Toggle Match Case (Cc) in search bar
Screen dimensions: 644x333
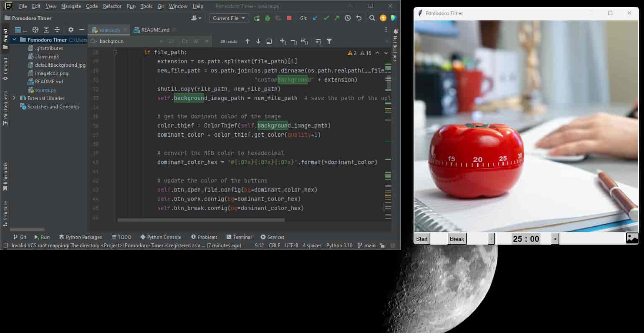pyautogui.click(x=185, y=41)
